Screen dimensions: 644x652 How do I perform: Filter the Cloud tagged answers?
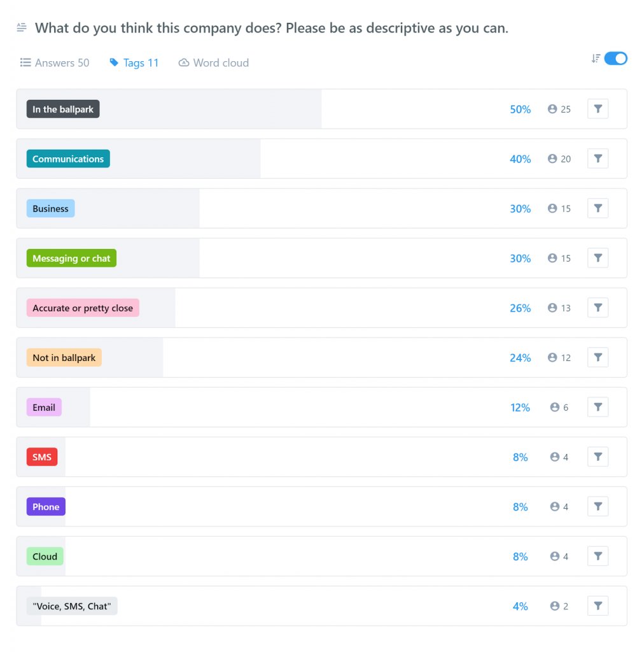pyautogui.click(x=597, y=556)
